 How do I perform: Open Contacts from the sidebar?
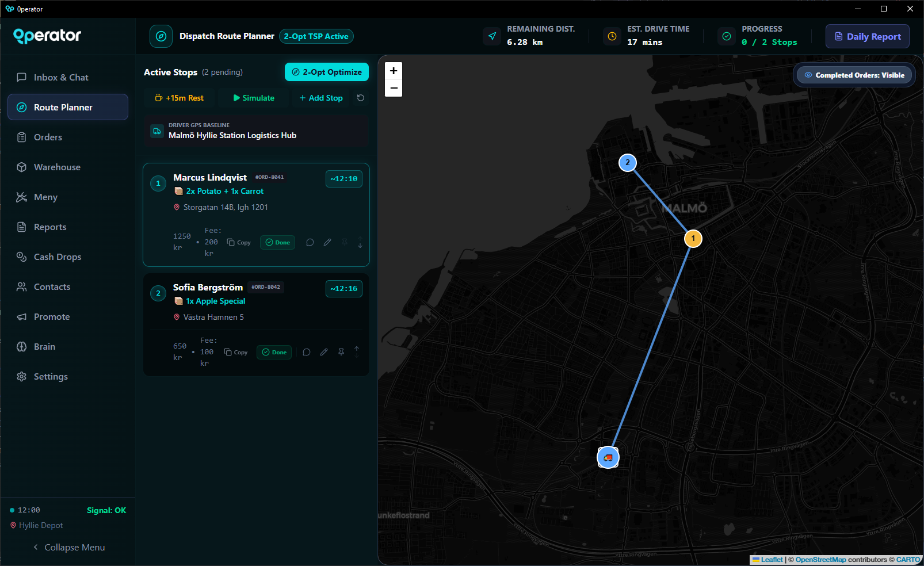coord(68,286)
